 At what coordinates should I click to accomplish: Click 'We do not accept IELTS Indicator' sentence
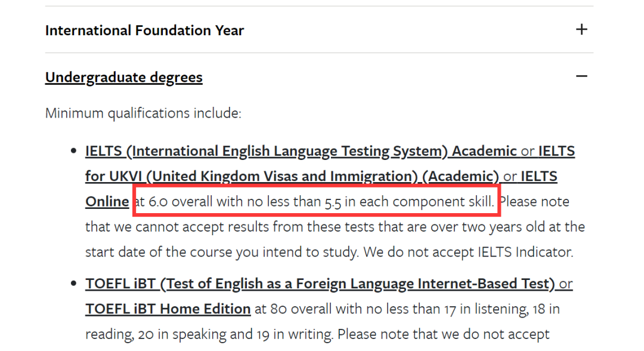(x=468, y=252)
